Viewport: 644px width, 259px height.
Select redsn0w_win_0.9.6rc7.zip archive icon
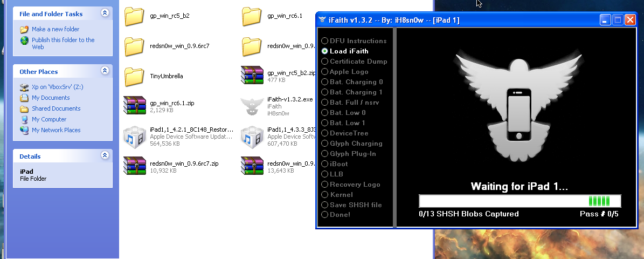click(x=135, y=166)
